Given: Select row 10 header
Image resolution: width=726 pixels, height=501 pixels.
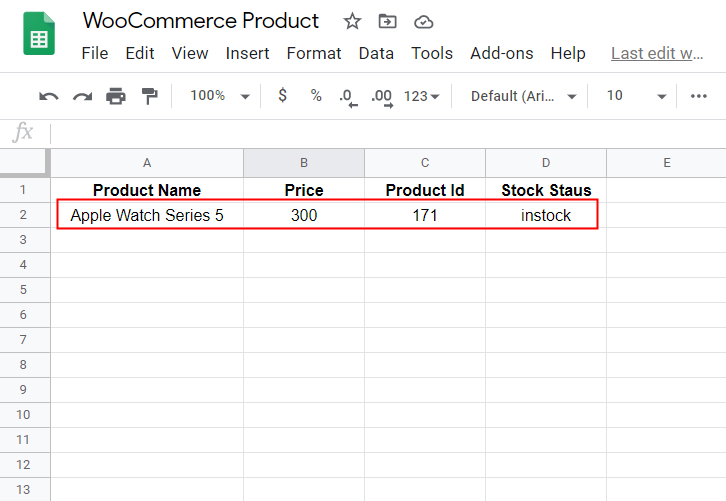Looking at the screenshot, I should click(x=23, y=415).
